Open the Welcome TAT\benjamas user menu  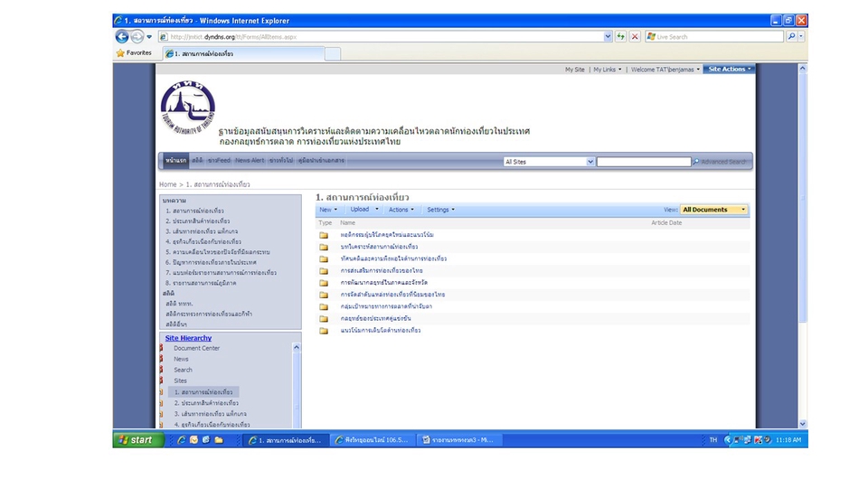click(x=665, y=70)
